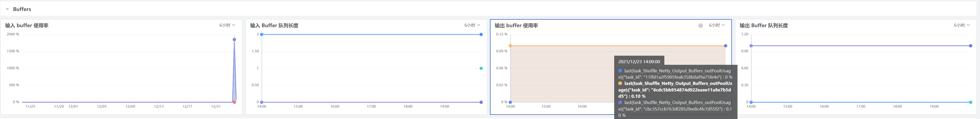
Task: Click the blue left endpoint at 2 in 输入 Buffer 队列长度 chart
Action: [262, 35]
